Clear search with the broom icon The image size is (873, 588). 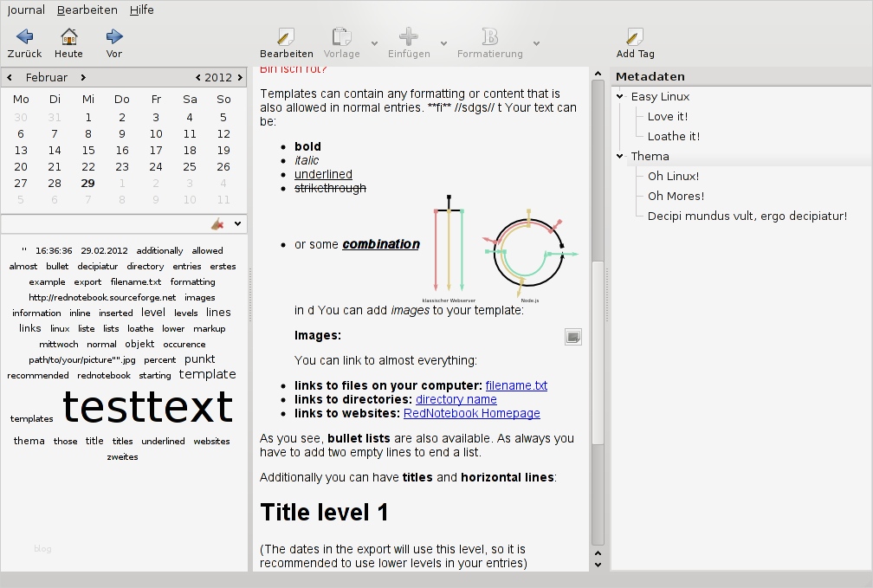[x=217, y=224]
